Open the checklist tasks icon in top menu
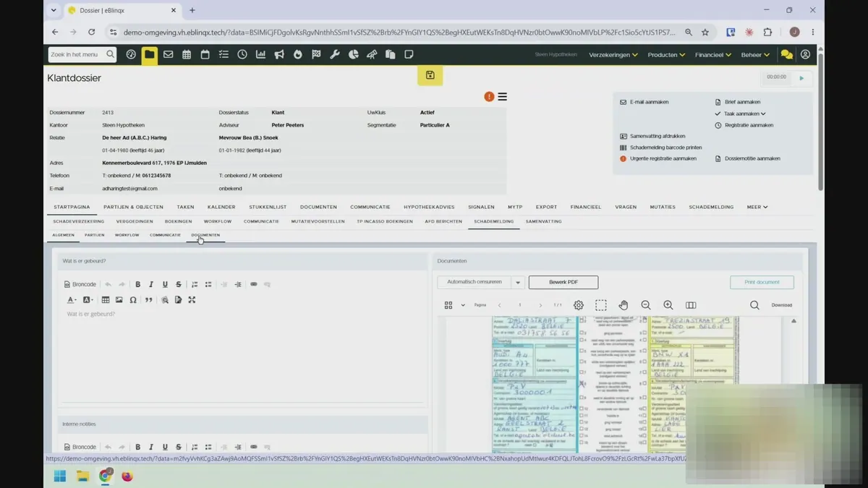 [224, 54]
